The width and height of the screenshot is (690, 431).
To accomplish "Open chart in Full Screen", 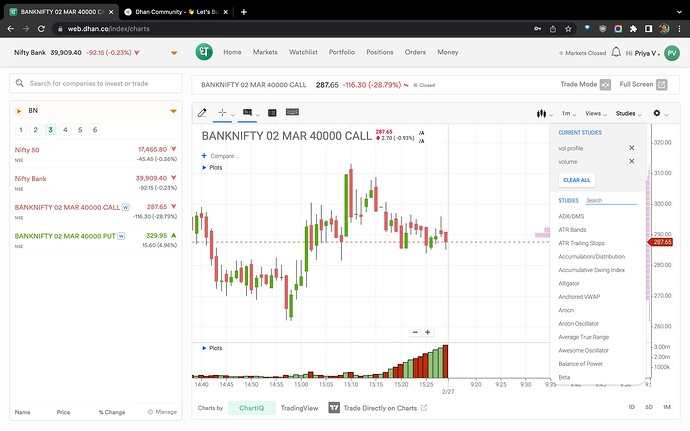I will (x=662, y=85).
